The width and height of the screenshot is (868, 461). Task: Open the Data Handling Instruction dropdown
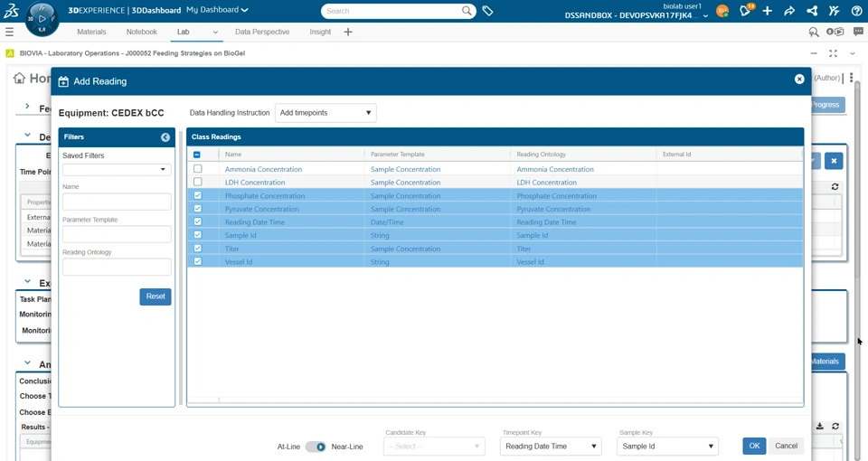click(325, 113)
